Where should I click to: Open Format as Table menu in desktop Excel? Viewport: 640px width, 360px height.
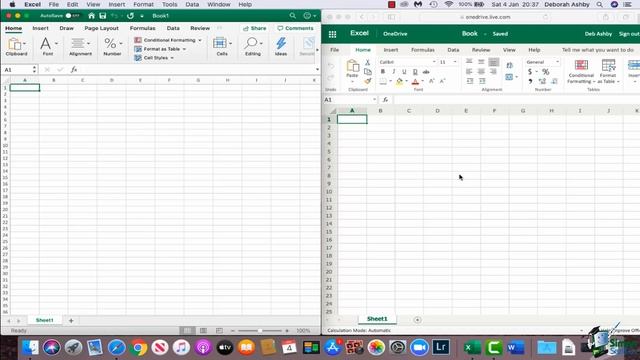coord(160,49)
